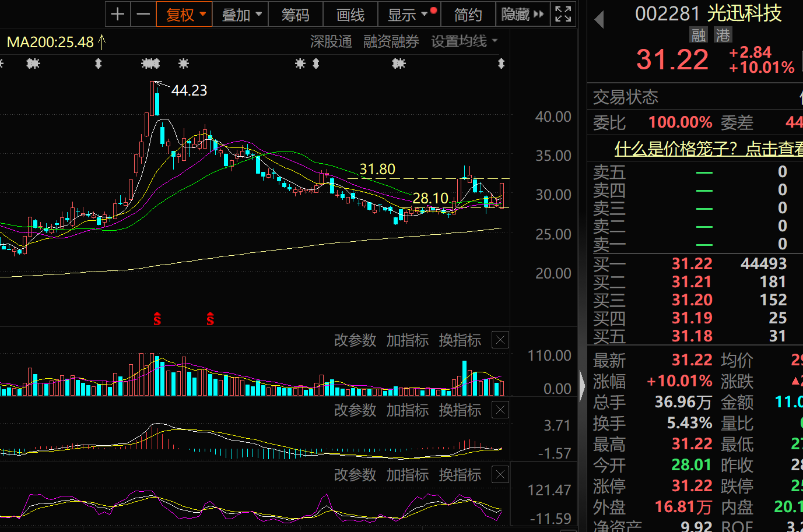803x532 pixels.
Task: Click the right red S marker under the chart
Action: point(211,319)
